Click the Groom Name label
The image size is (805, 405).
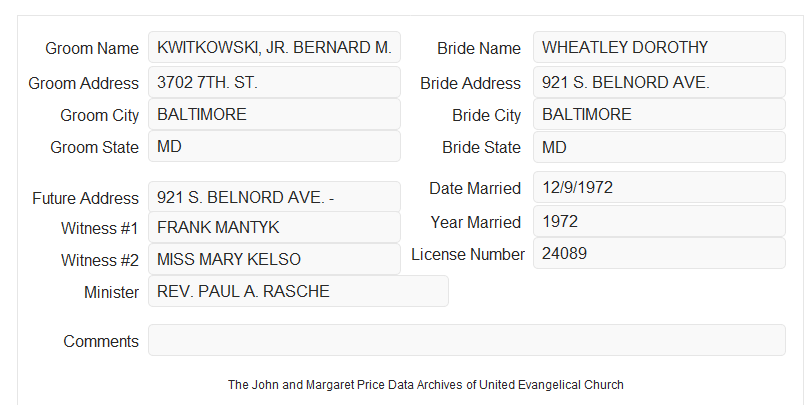coord(92,48)
